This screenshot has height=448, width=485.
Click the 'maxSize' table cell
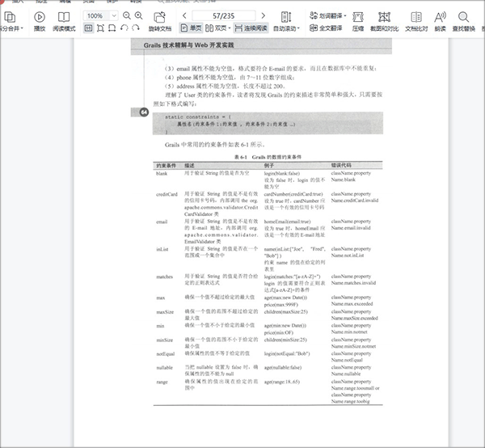tap(165, 312)
